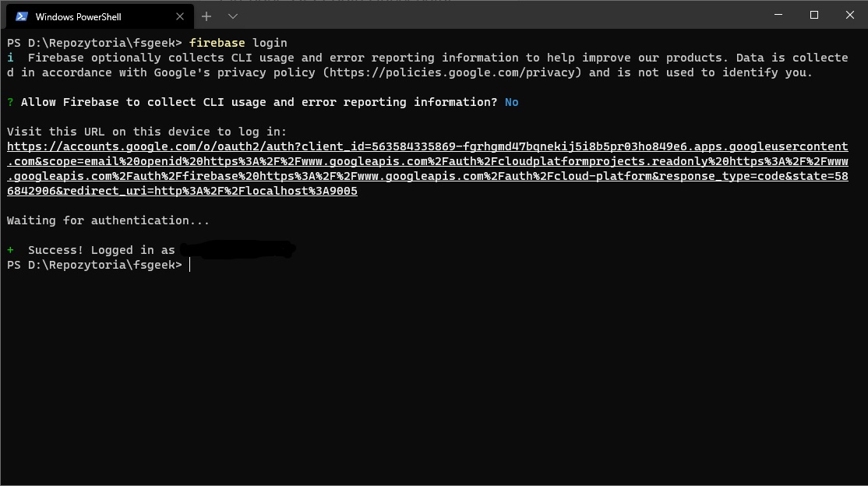Switch to the Windows PowerShell tab
This screenshot has height=486, width=868.
tap(94, 16)
